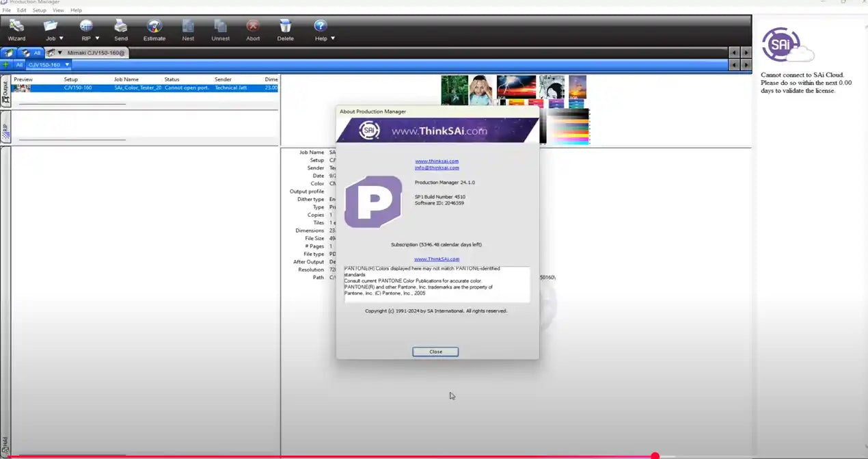
Task: Open the Wizard tool
Action: point(16,29)
